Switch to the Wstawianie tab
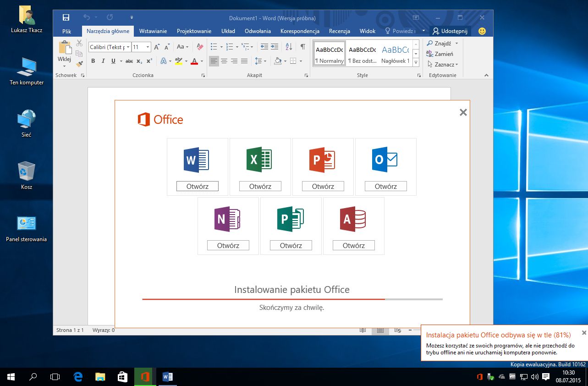The width and height of the screenshot is (588, 386). point(153,31)
